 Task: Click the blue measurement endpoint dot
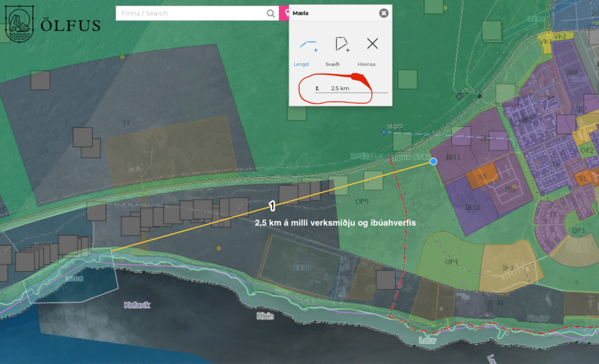(433, 161)
